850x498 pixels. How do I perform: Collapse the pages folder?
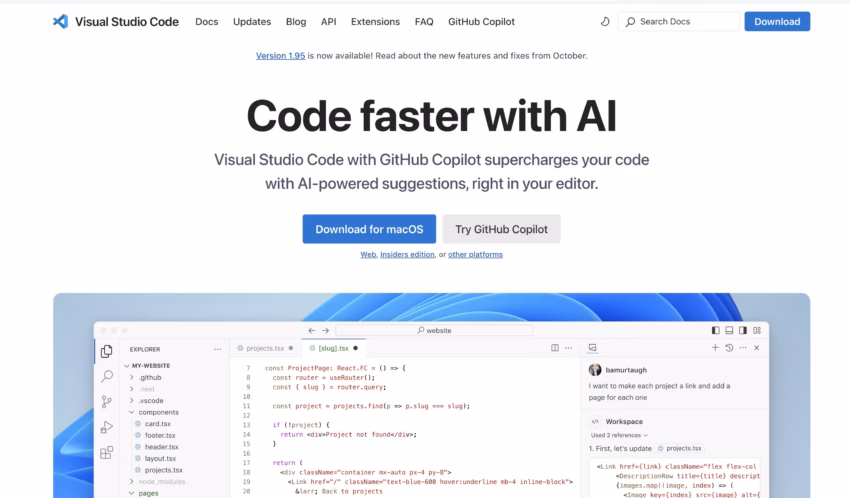click(132, 493)
